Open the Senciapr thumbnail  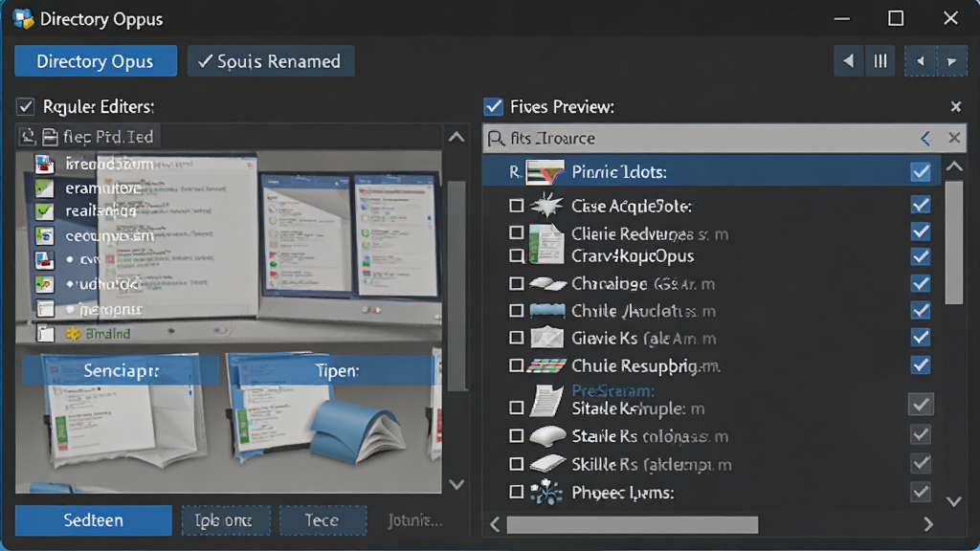[121, 370]
